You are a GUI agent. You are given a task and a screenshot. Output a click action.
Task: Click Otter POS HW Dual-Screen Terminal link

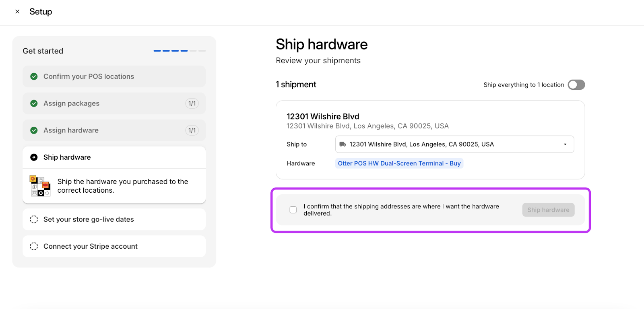(x=399, y=163)
